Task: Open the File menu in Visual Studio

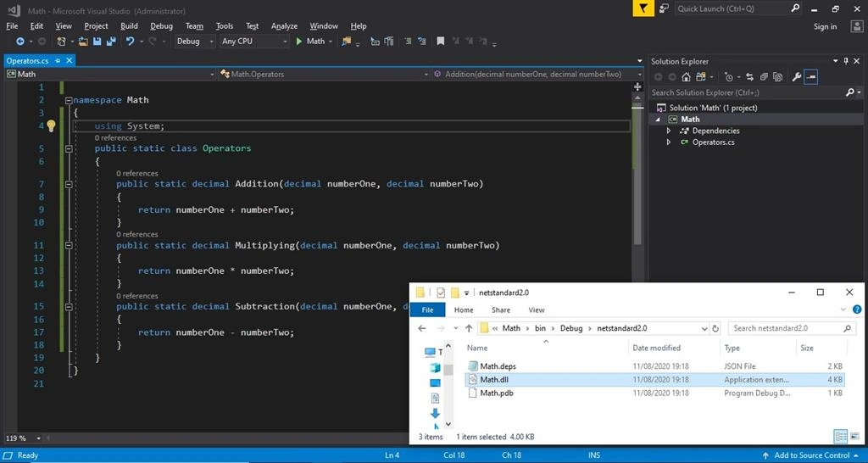Action: (12, 26)
